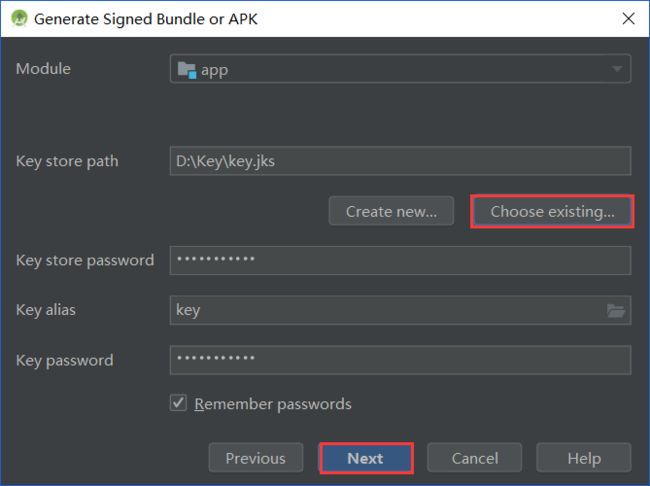The height and width of the screenshot is (486, 650).
Task: Open Help for this dialog
Action: (584, 458)
